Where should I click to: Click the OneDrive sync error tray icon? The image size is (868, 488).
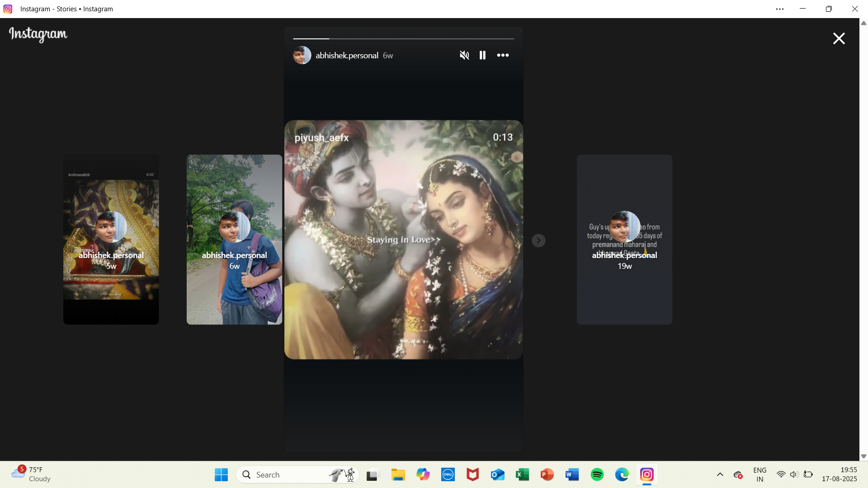coord(738,475)
